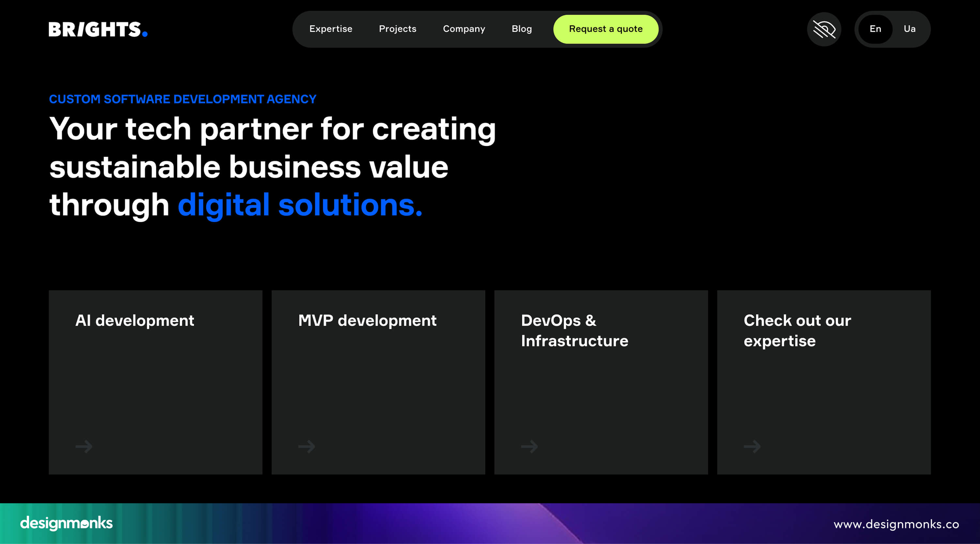Screen dimensions: 980x544
Task: Open the Check out our expertise card
Action: (x=824, y=382)
